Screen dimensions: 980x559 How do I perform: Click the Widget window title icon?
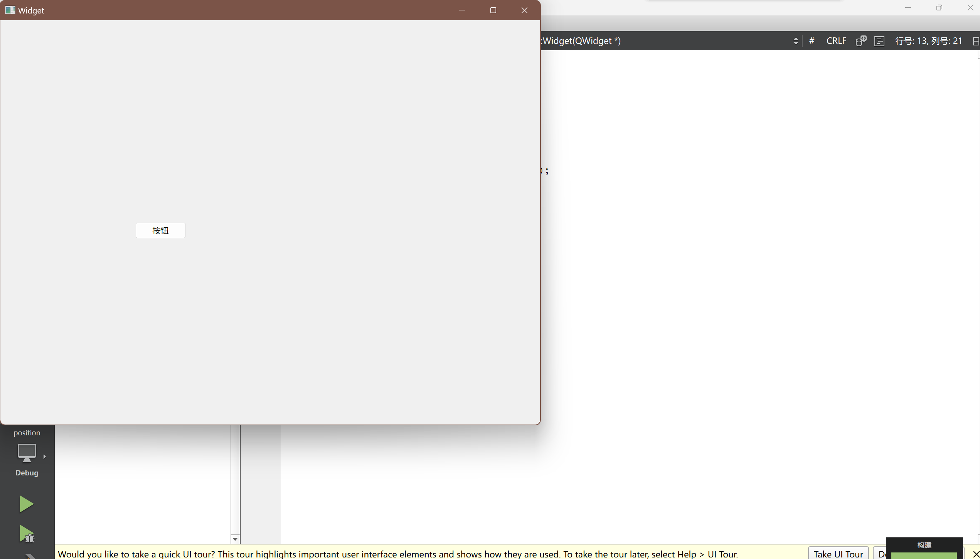[x=10, y=10]
